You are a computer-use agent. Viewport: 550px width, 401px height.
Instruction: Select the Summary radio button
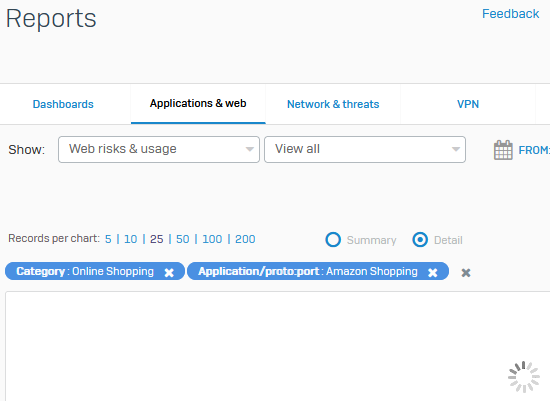pos(333,240)
